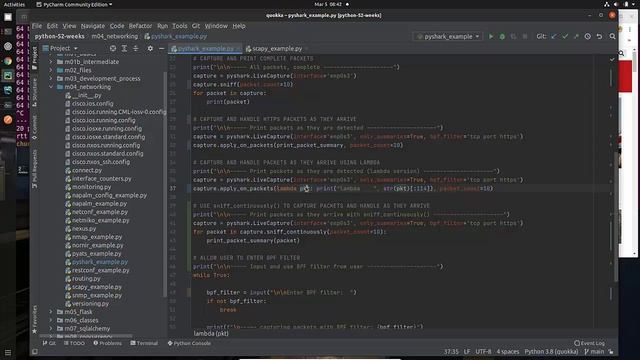Viewport: 640px width, 360px height.
Task: Click the Git push arrow icon
Action: tap(576, 36)
